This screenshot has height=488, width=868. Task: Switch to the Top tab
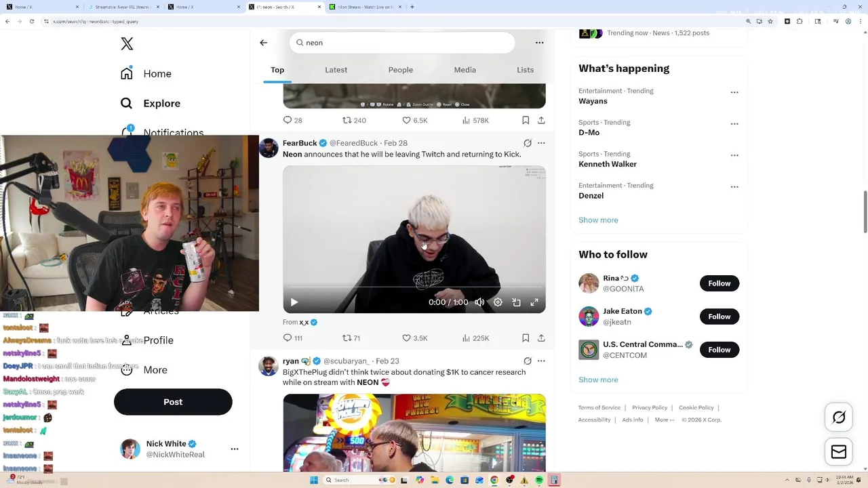click(x=277, y=70)
